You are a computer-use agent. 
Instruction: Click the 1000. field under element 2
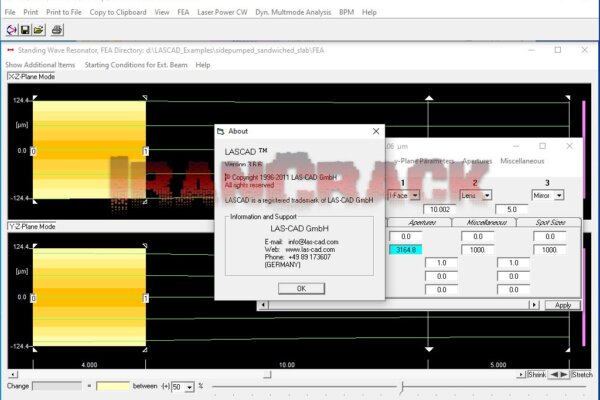(x=478, y=250)
